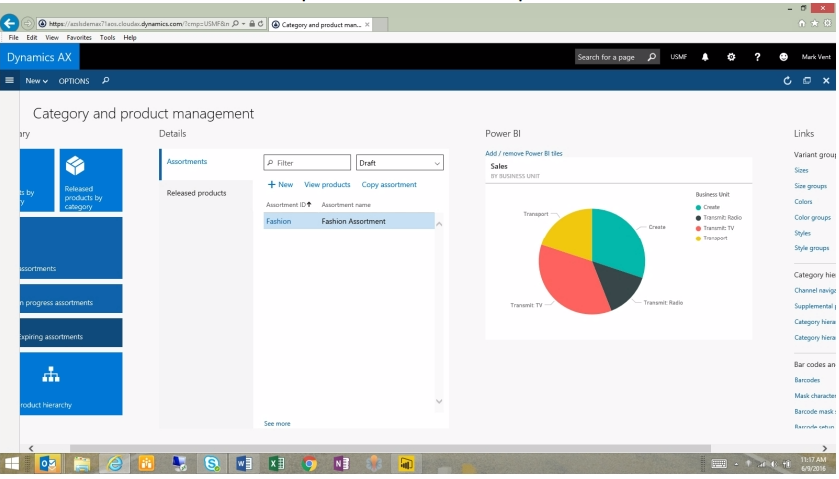
Task: Open Excel from the Windows taskbar
Action: pyautogui.click(x=277, y=463)
